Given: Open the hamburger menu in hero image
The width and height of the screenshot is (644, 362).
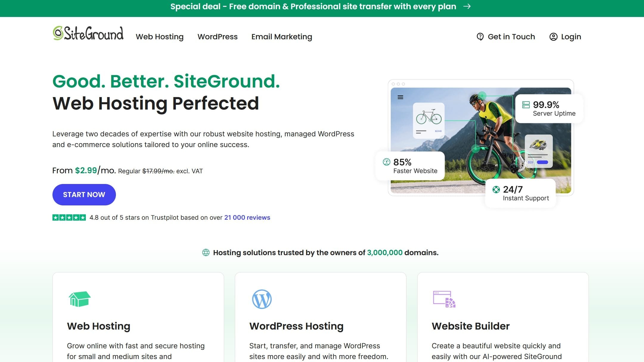Looking at the screenshot, I should point(400,97).
